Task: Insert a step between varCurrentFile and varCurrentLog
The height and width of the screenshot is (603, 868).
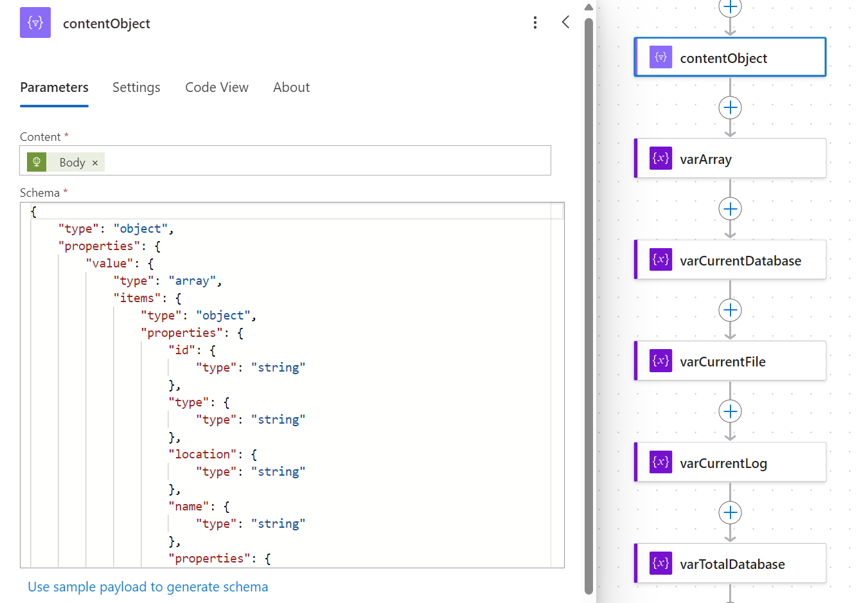Action: [730, 411]
